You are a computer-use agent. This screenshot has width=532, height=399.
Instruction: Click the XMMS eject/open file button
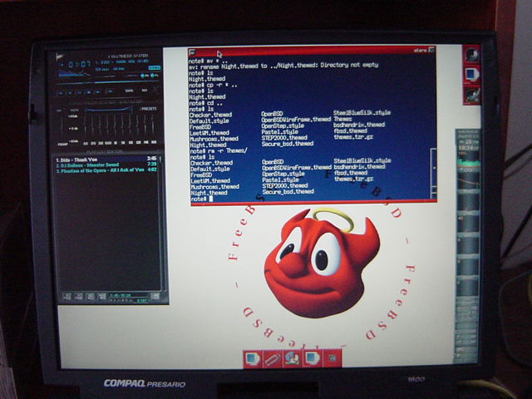[109, 92]
